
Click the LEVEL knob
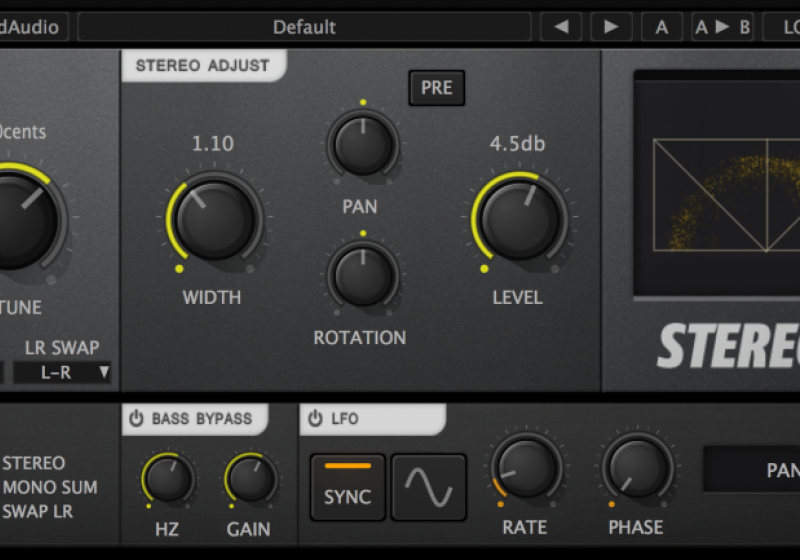[x=519, y=220]
